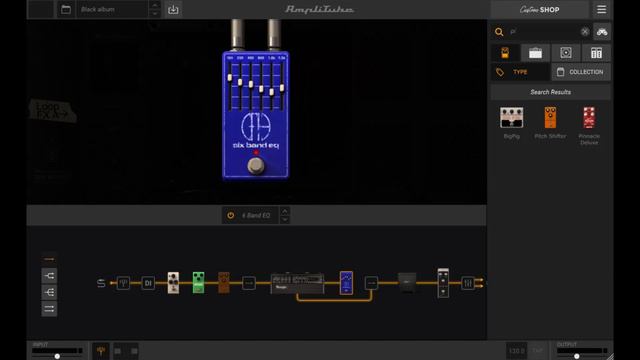Go to next preset with down arrow
640x360 pixels.
pos(155,14)
